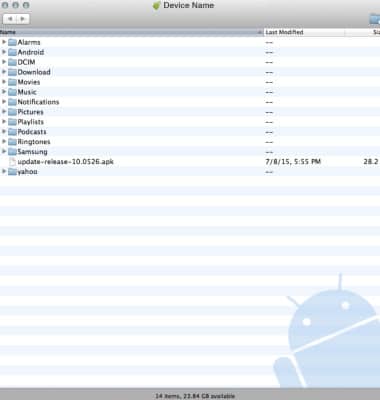Zoom the window with the third title button
380x400 pixels.
(26, 5)
